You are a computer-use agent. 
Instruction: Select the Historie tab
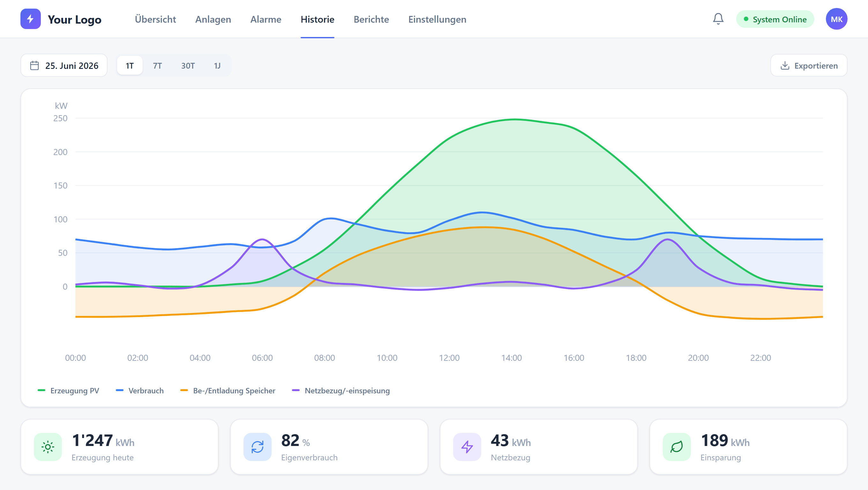click(x=318, y=19)
